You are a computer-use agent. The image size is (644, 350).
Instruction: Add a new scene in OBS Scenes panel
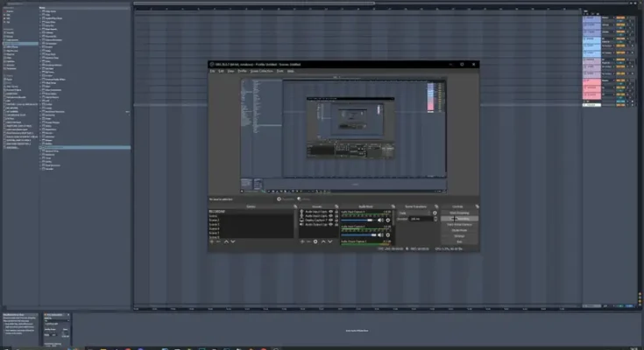(x=211, y=242)
